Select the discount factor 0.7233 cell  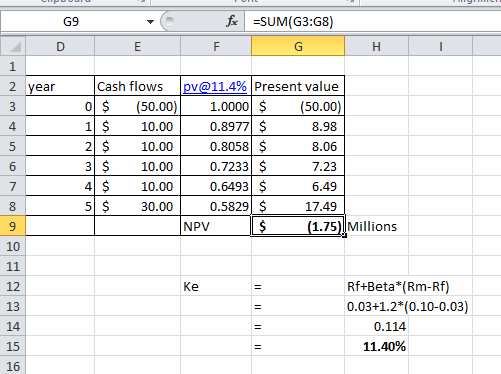pyautogui.click(x=216, y=166)
